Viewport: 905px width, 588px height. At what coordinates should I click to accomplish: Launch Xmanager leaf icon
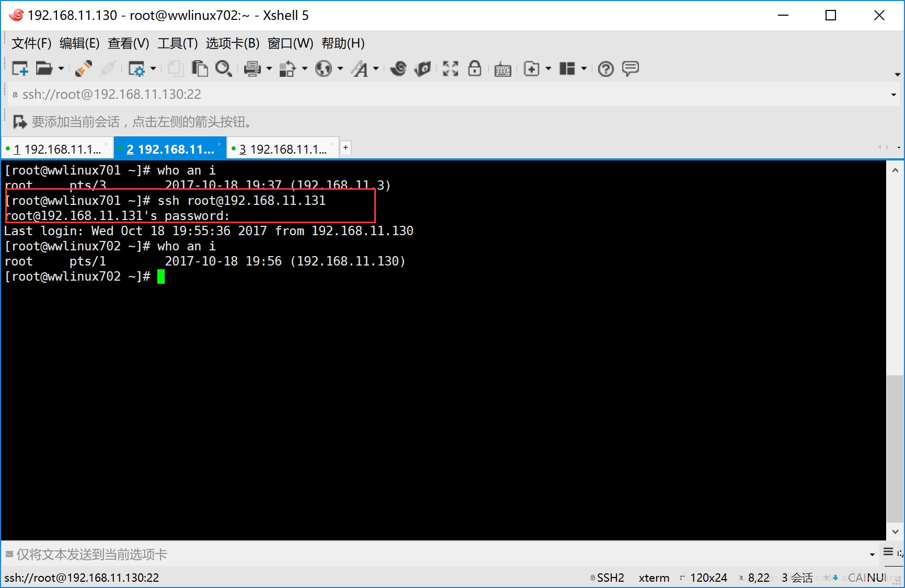(422, 68)
